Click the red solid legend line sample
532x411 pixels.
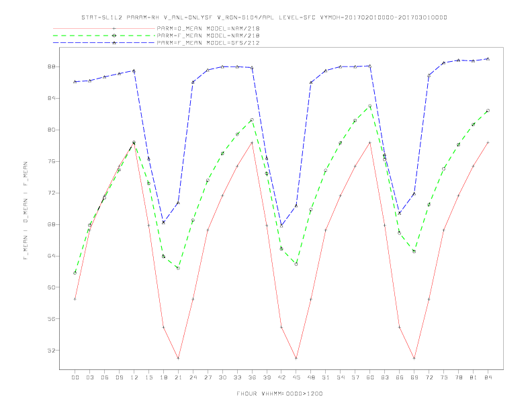click(104, 28)
